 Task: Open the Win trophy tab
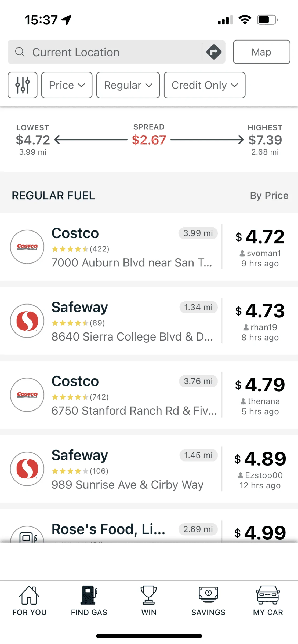149,601
